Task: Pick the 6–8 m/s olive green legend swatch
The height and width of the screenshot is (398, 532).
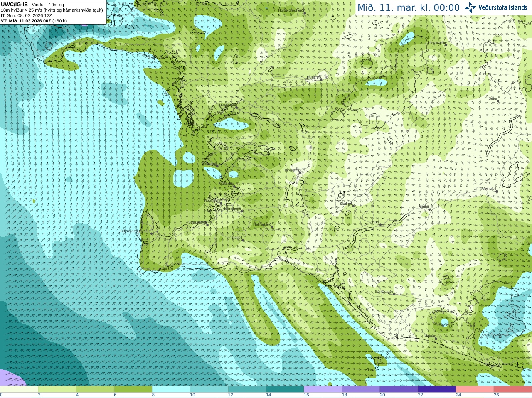Action: 133,389
